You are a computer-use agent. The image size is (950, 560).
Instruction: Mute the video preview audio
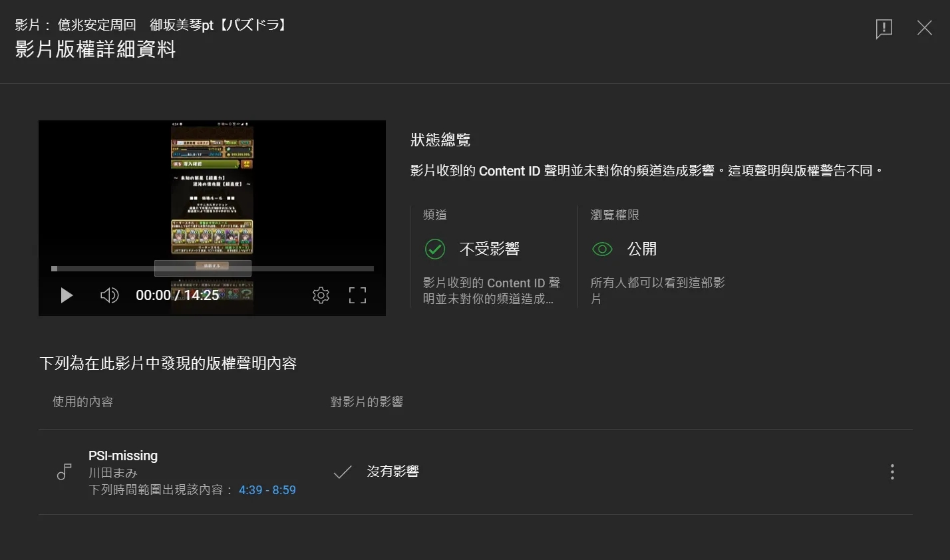pos(109,295)
